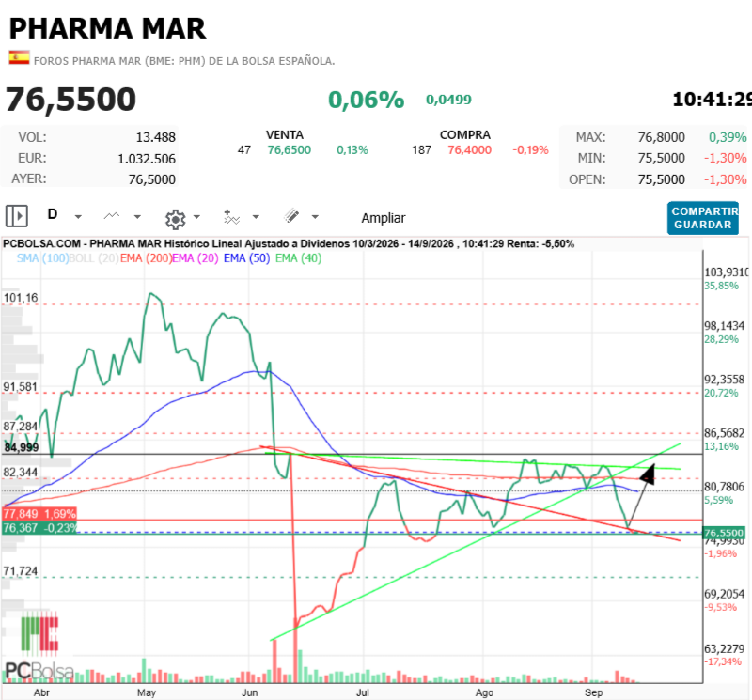Click the VENTA price 76,6500
This screenshot has height=700, width=752.
(290, 150)
